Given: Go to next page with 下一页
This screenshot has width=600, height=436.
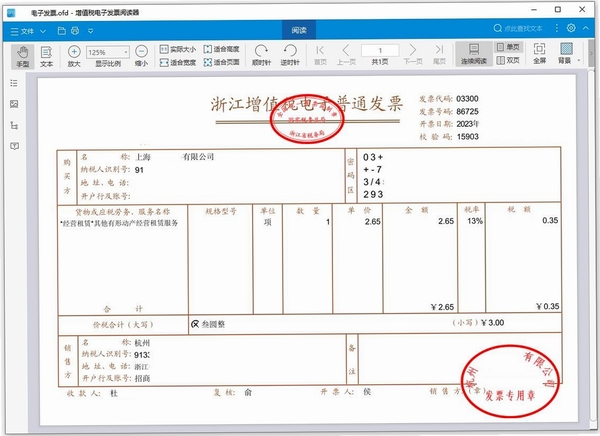Looking at the screenshot, I should point(413,55).
